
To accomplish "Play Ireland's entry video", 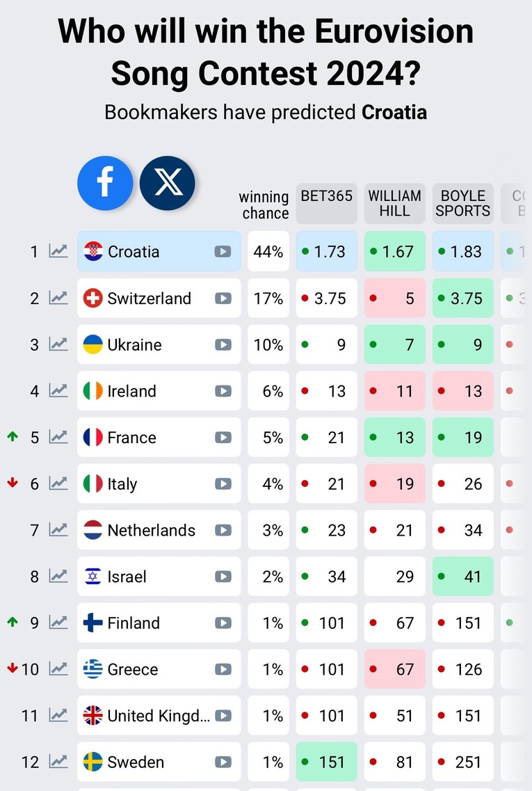I will 223,391.
